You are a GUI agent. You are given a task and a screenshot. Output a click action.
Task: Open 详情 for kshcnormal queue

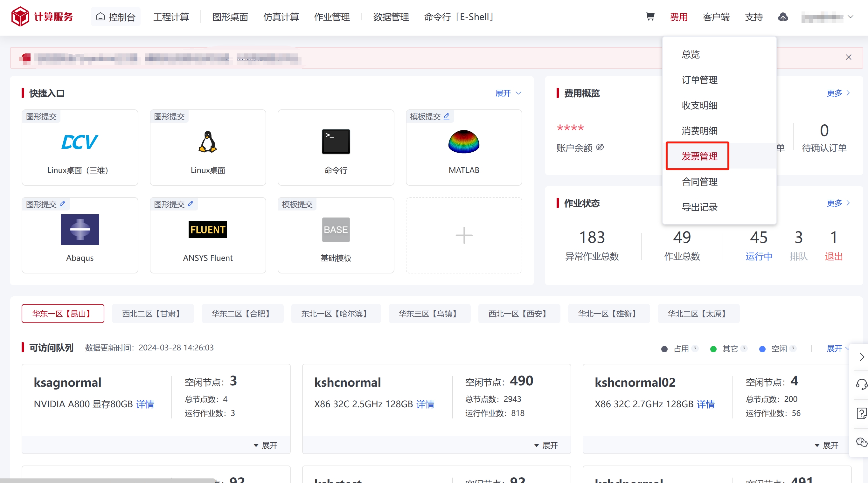click(x=425, y=404)
